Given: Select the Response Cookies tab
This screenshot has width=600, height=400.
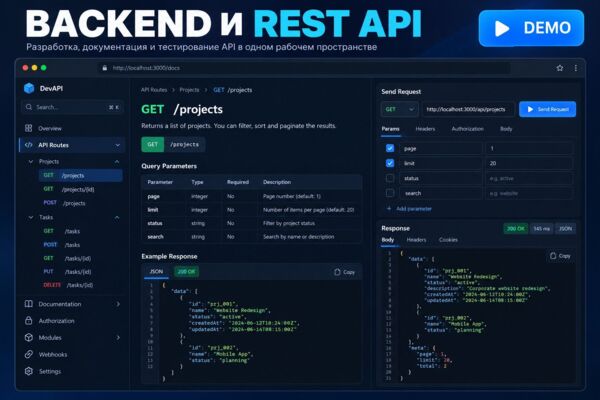Looking at the screenshot, I should (x=448, y=240).
